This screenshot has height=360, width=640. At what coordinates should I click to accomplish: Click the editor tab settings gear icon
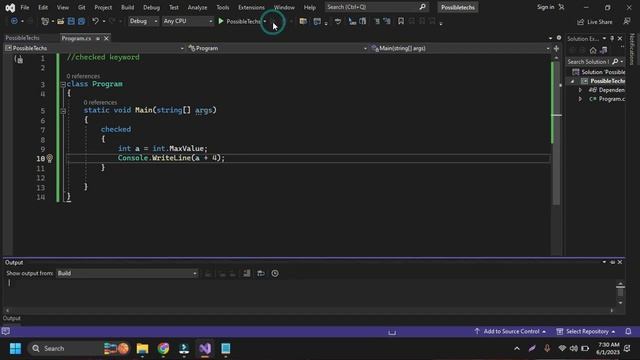click(x=559, y=38)
